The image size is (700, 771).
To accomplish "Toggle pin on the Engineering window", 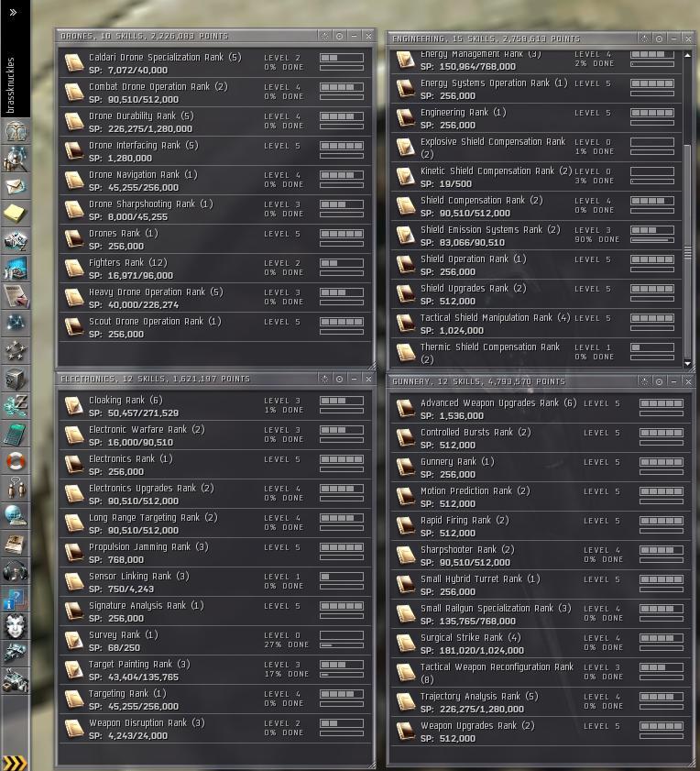I will pos(659,39).
